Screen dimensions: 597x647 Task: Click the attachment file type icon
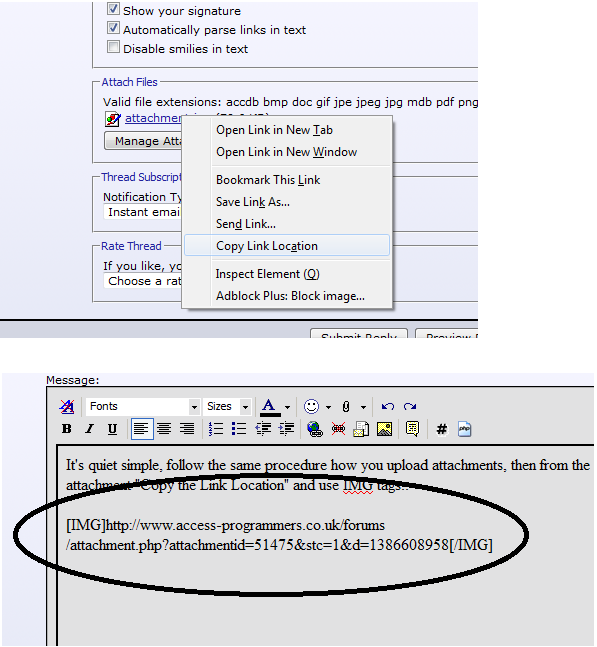point(112,119)
